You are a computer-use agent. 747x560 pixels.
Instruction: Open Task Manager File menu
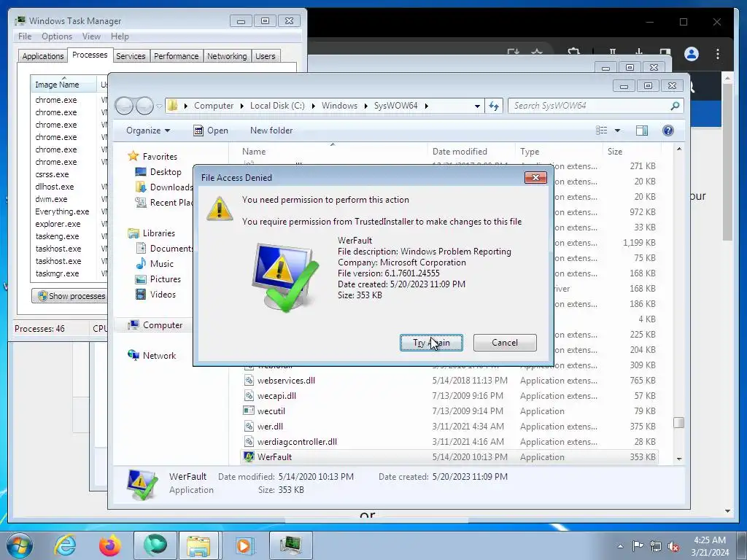click(x=25, y=36)
